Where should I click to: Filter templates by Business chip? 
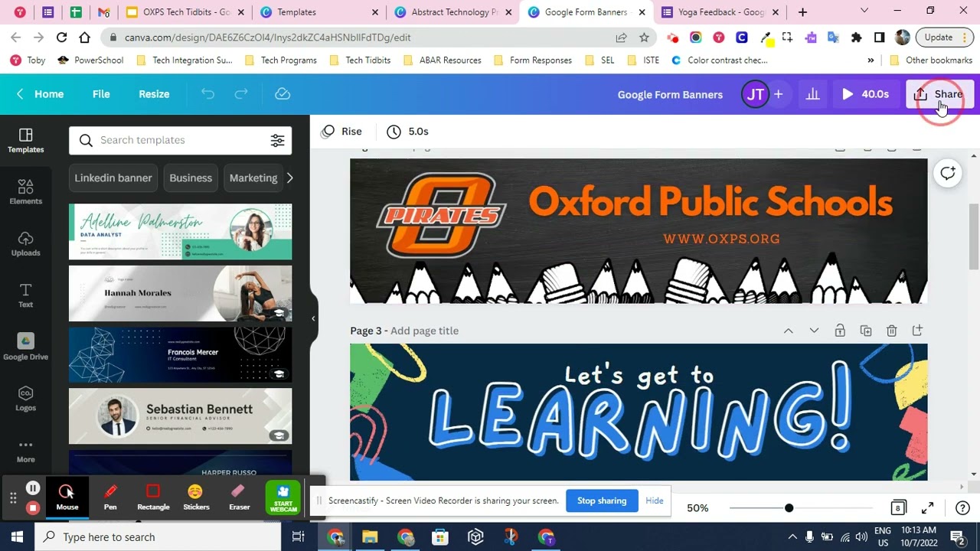tap(191, 178)
